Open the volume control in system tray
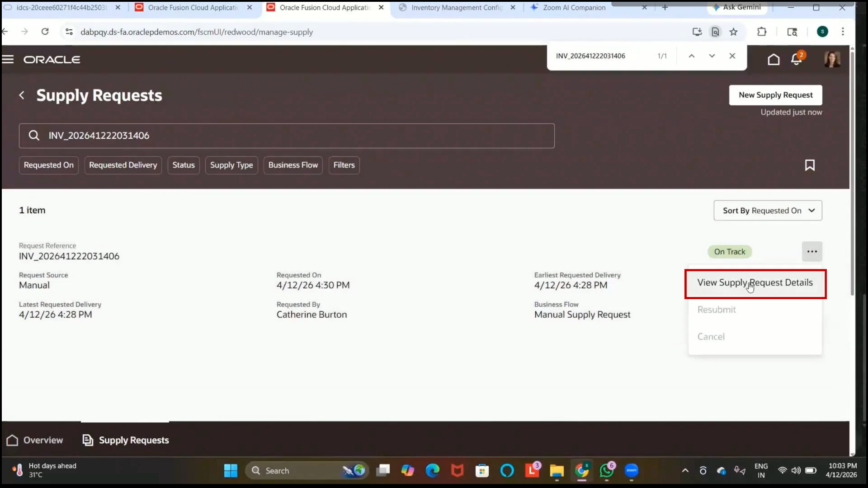Viewport: 868px width, 488px height. tap(796, 471)
